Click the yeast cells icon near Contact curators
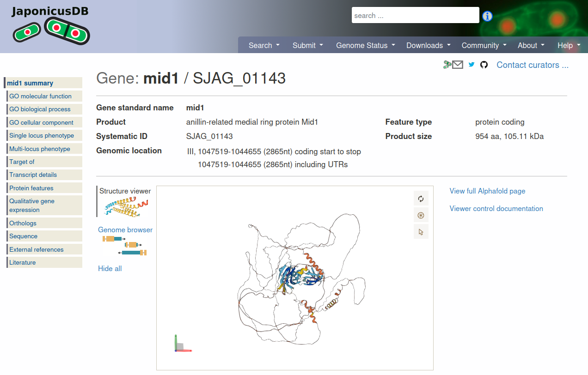 [x=447, y=65]
